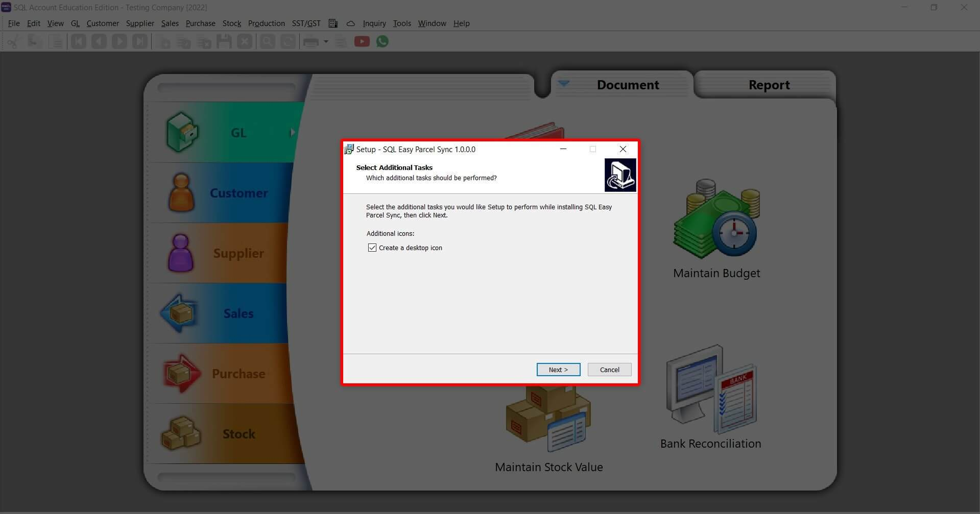The width and height of the screenshot is (980, 514).
Task: Go to the first record with toolbar arrow
Action: coord(78,42)
